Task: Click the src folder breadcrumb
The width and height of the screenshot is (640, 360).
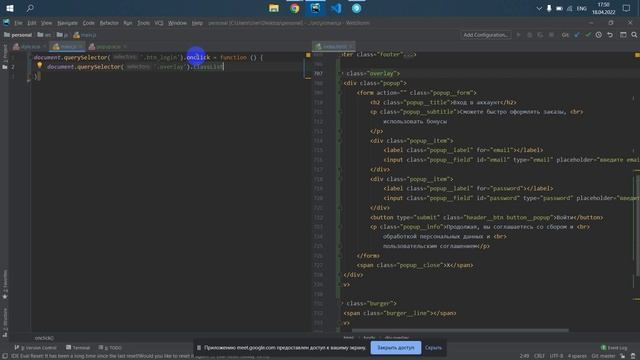Action: (44, 35)
